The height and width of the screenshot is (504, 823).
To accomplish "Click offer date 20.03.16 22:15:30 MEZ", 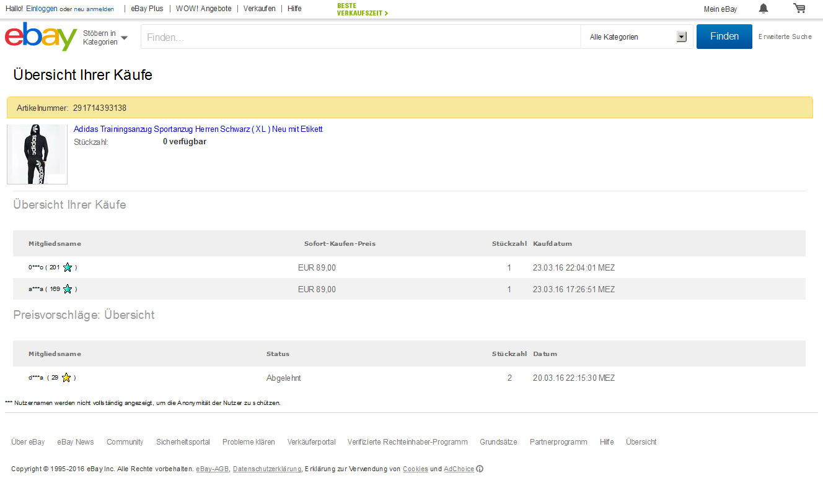I will coord(574,378).
